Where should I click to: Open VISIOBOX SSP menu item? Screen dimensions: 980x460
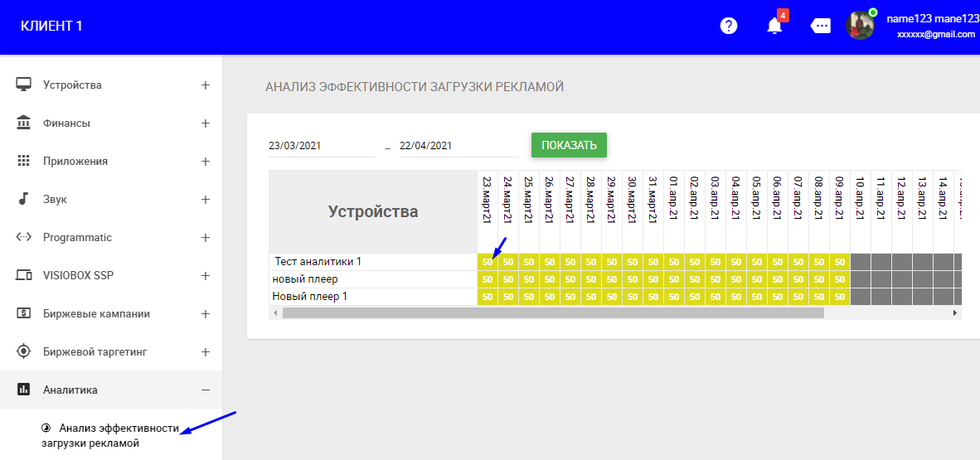(x=78, y=275)
